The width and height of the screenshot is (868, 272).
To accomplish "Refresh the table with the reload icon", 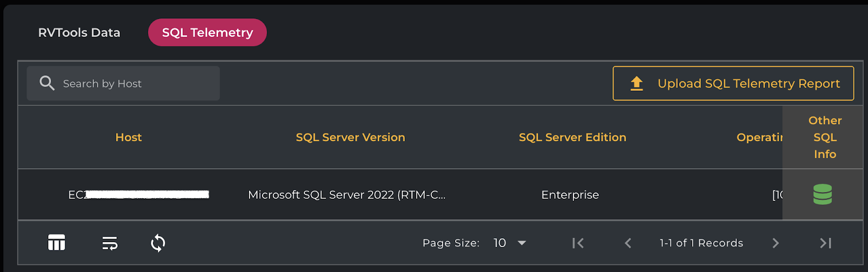I will pyautogui.click(x=158, y=243).
